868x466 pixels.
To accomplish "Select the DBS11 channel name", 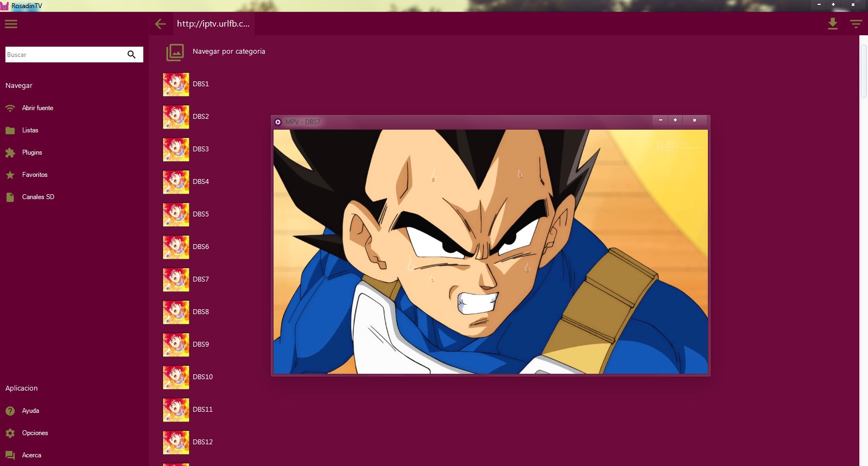I will (203, 410).
